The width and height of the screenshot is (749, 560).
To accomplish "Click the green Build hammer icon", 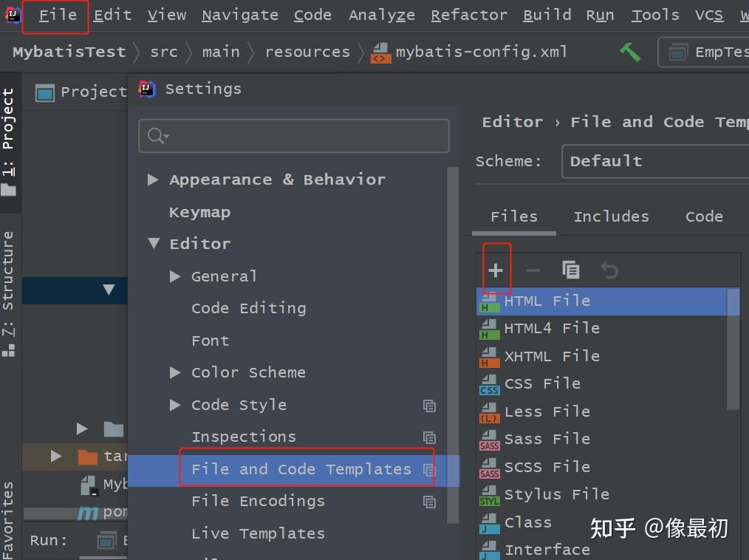I will point(629,52).
